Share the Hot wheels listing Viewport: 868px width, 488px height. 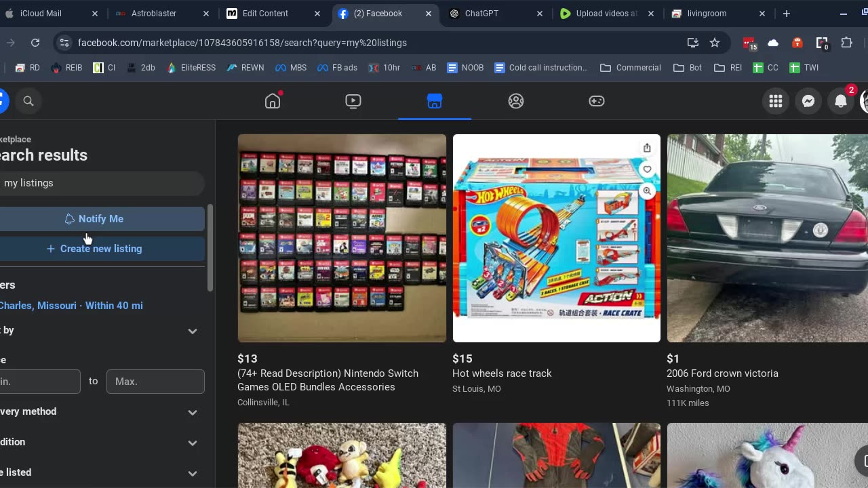(x=647, y=148)
